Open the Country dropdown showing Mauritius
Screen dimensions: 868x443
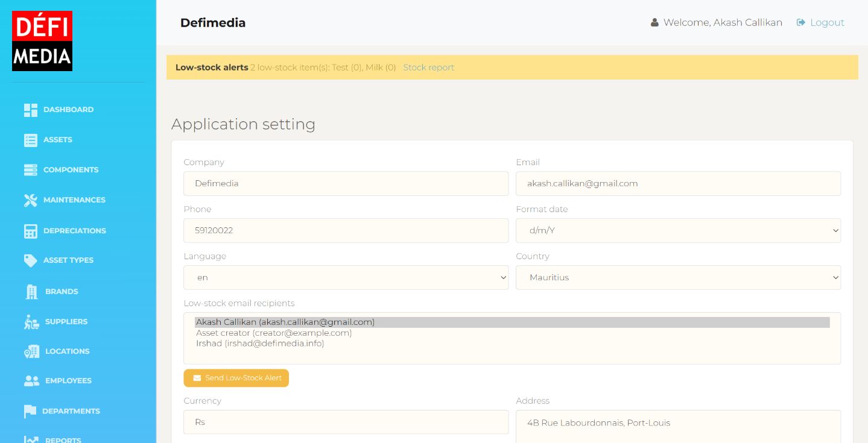678,277
